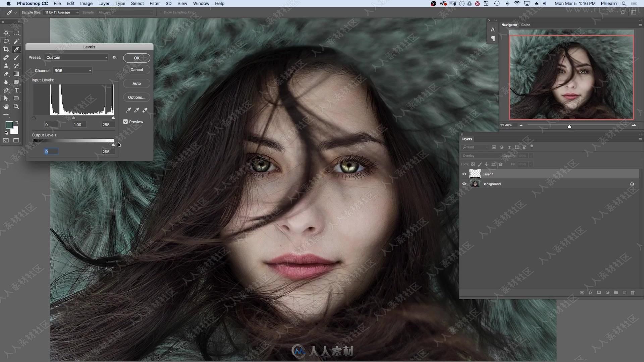Open the Edit Toolbar ellipsis menu
This screenshot has width=644, height=362.
click(x=6, y=115)
